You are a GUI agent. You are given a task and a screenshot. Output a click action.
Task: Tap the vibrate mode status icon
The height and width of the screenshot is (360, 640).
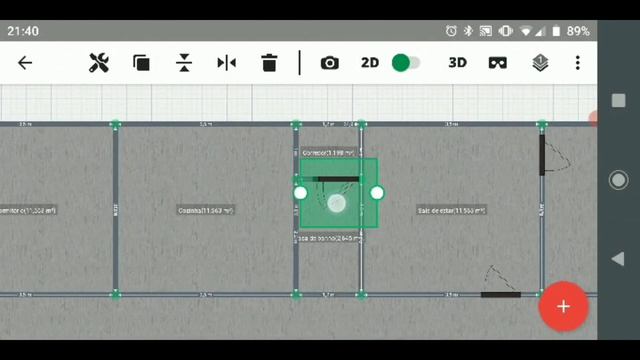[506, 31]
